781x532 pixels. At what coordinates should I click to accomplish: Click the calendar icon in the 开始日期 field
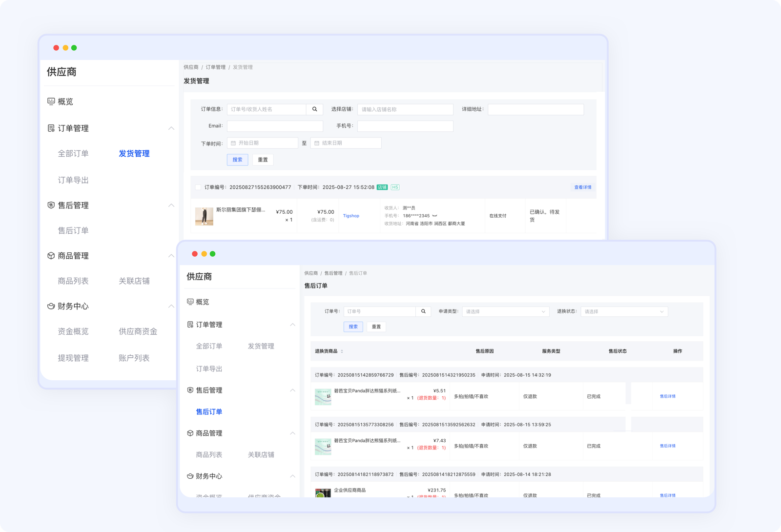point(233,143)
